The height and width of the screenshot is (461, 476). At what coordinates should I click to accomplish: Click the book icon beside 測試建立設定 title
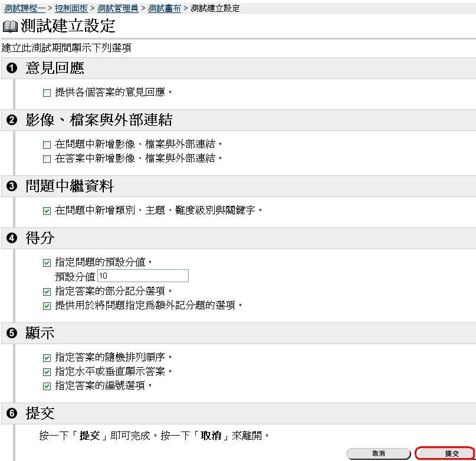[x=10, y=27]
